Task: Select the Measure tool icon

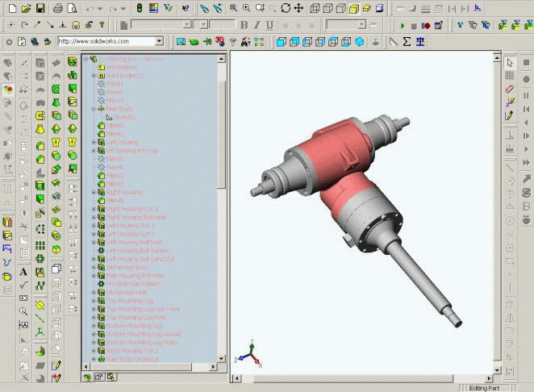Action: [x=394, y=42]
